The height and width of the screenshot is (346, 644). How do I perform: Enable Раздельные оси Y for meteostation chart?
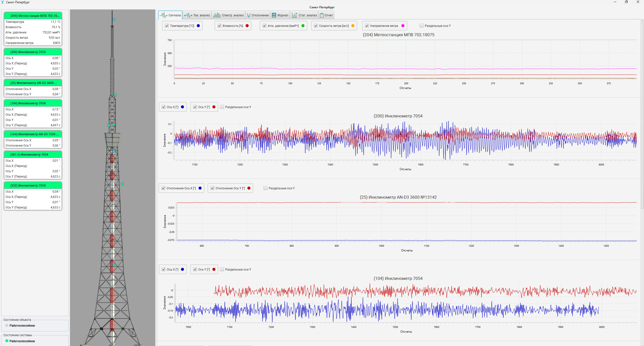(x=422, y=26)
